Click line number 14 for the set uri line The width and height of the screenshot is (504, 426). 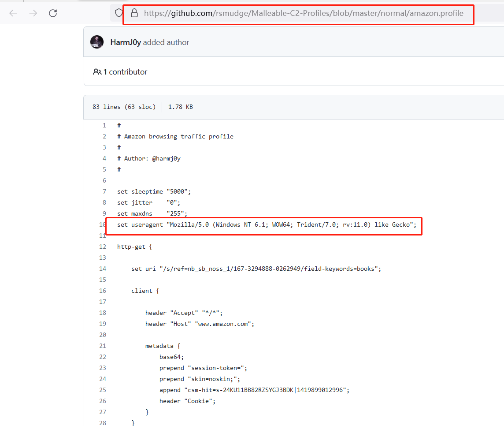point(102,269)
